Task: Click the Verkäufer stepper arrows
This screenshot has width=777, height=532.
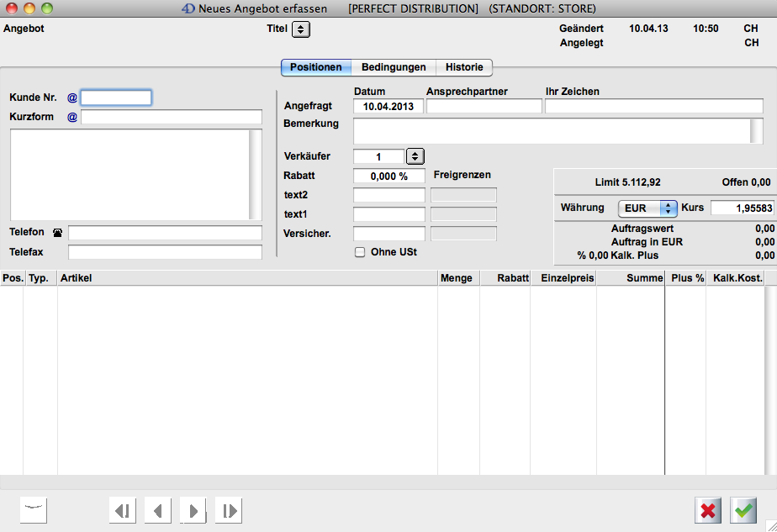Action: tap(415, 156)
